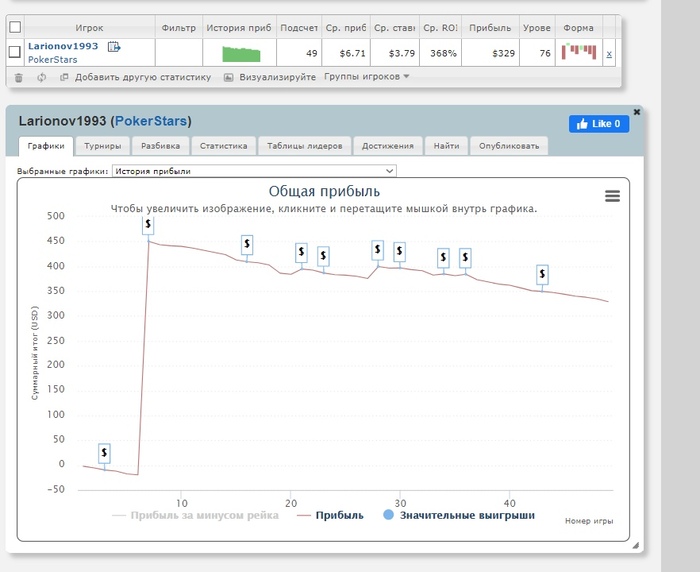Viewport: 700px width, 572px height.
Task: Sort by 'Подсчет' column header
Action: click(x=299, y=28)
